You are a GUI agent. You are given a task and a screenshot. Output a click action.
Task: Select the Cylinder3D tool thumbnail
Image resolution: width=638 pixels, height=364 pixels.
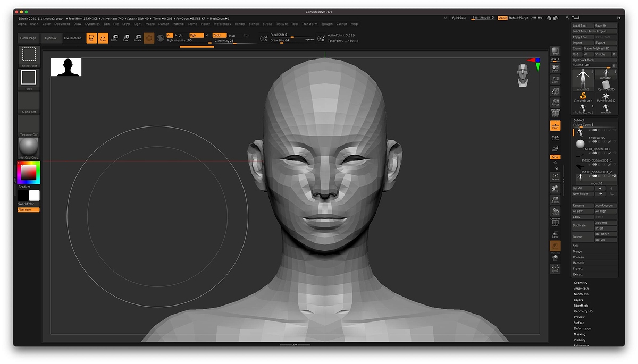606,86
